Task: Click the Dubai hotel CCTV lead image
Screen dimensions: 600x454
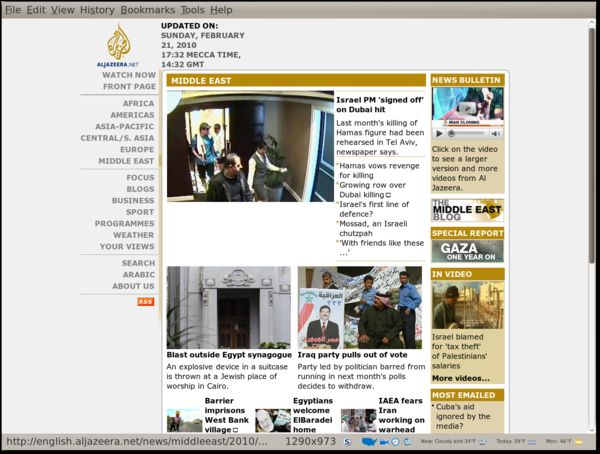Action: pyautogui.click(x=250, y=146)
